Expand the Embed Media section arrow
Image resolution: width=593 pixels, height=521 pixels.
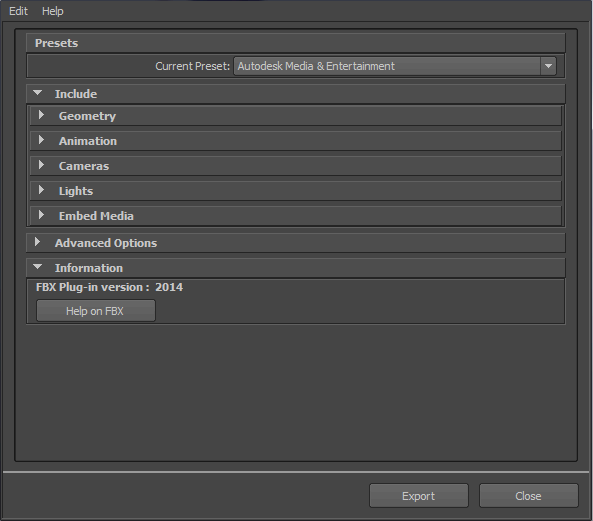[41, 215]
